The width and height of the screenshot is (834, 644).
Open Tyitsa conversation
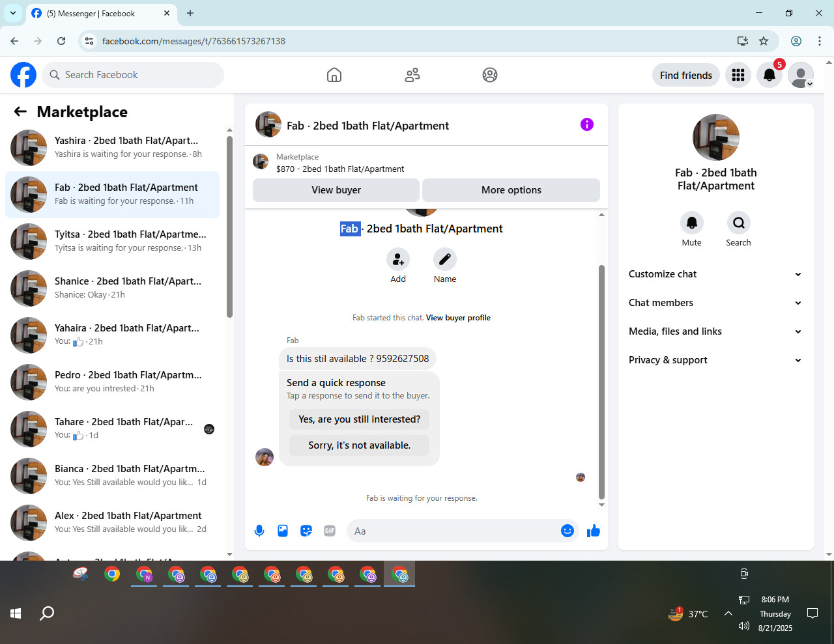point(112,242)
